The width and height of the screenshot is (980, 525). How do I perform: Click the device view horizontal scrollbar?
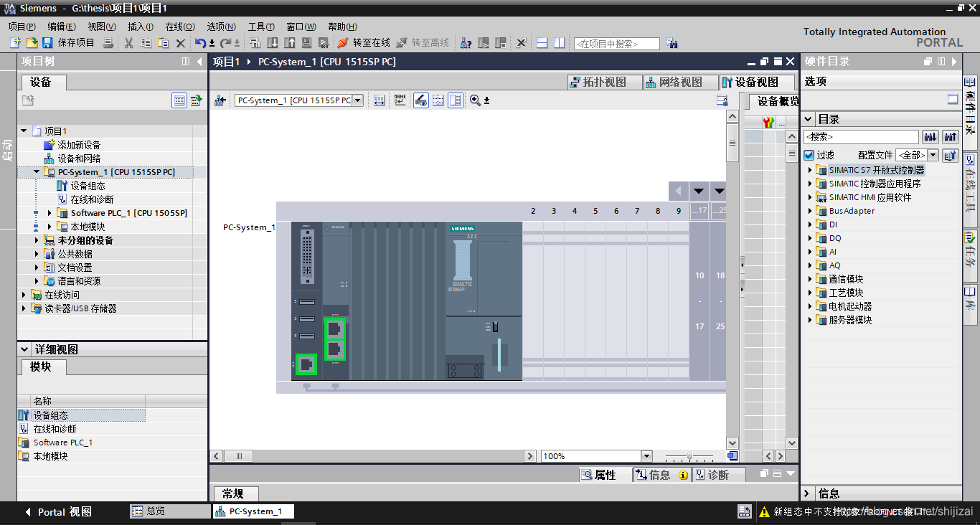(x=373, y=456)
